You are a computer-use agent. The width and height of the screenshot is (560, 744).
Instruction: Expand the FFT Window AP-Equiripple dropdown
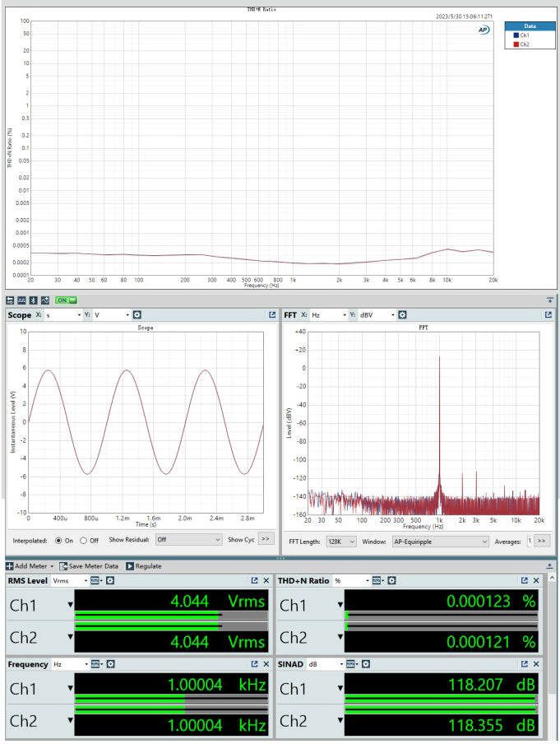click(438, 542)
